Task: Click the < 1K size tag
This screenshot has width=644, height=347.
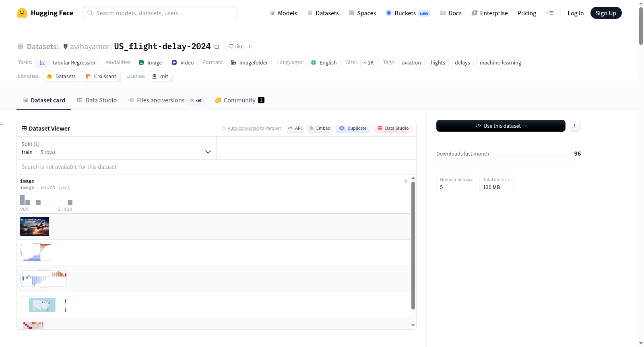Action: 369,62
